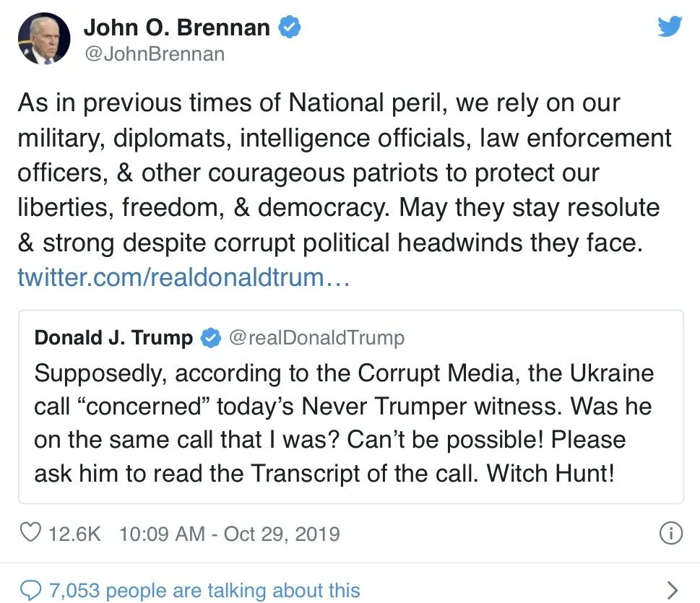Image resolution: width=700 pixels, height=603 pixels.
Task: Click the Twitter bird logo
Action: tap(670, 27)
